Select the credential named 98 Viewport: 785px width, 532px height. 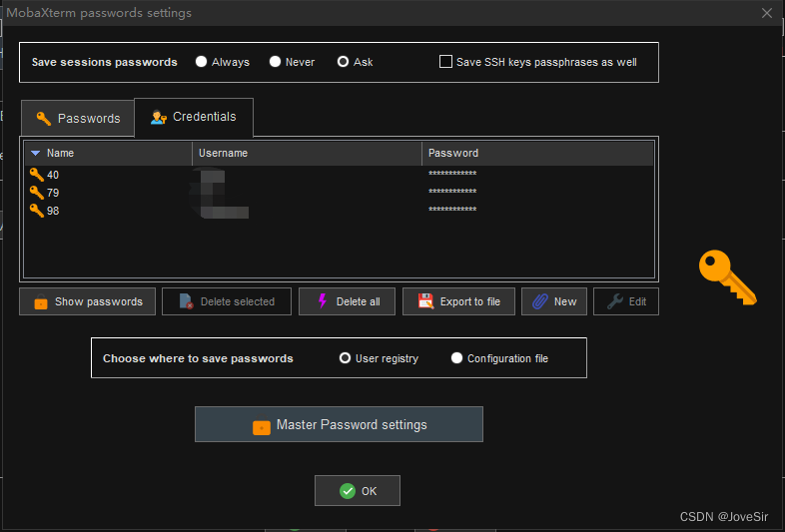(339, 211)
